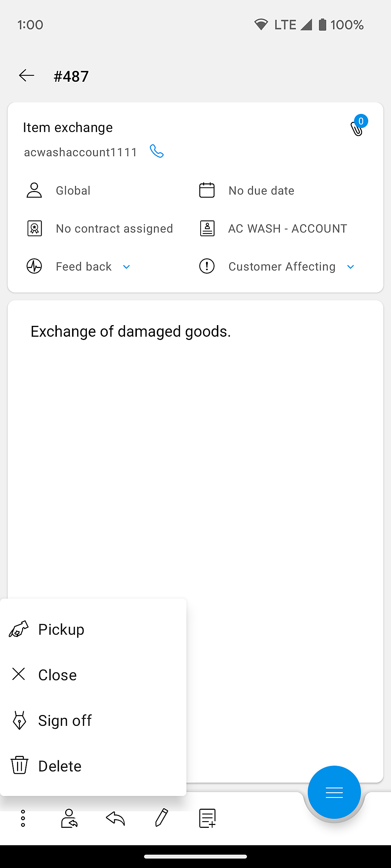
Task: Call the contact using phone icon
Action: point(157,152)
